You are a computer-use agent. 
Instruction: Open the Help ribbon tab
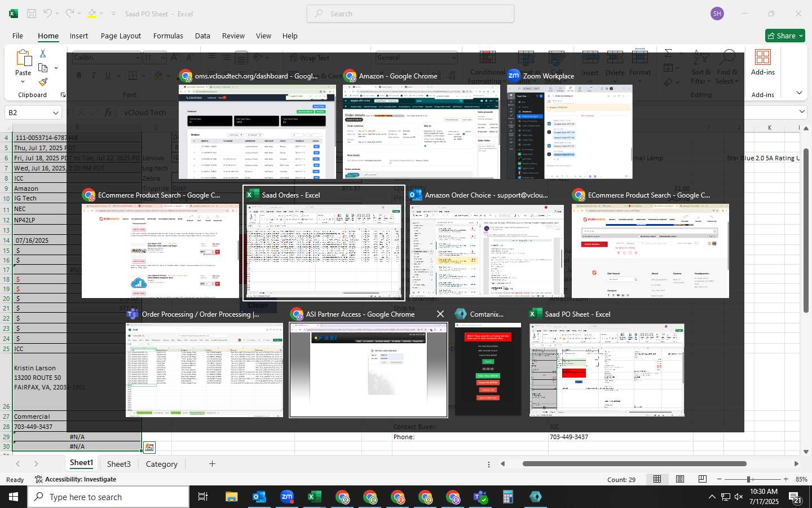tap(290, 36)
